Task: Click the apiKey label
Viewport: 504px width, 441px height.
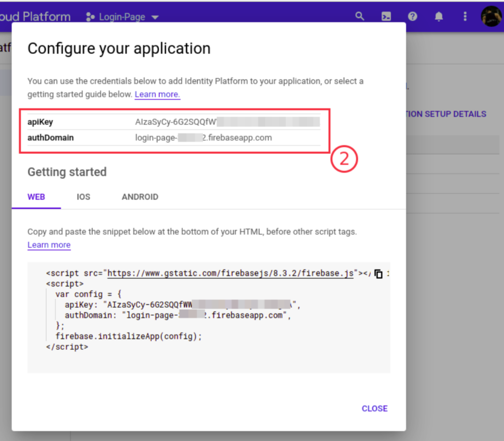Action: click(x=40, y=122)
